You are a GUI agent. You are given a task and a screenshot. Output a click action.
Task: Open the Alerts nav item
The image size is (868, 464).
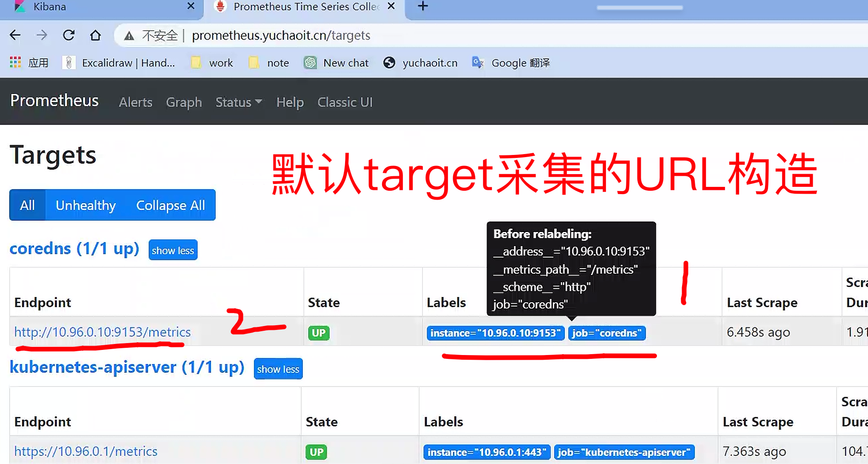135,102
